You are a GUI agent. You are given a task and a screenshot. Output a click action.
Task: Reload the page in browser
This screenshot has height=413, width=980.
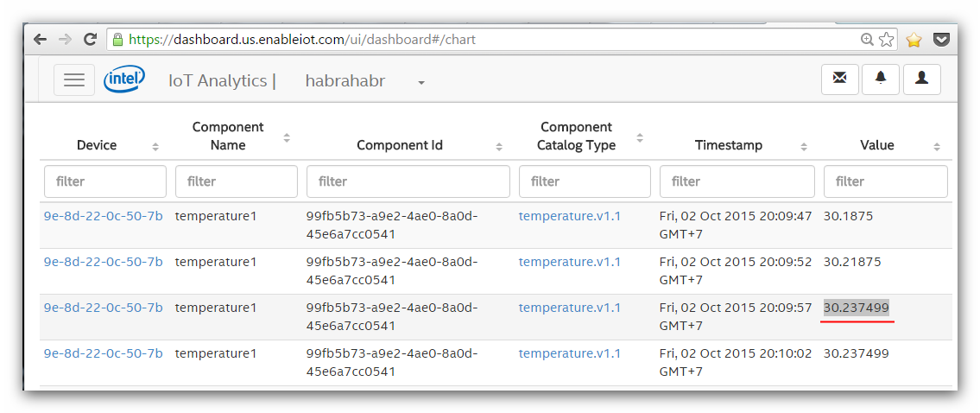click(x=90, y=40)
